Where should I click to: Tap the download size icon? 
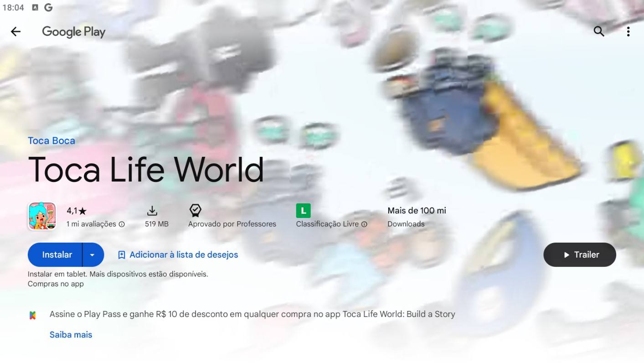152,211
